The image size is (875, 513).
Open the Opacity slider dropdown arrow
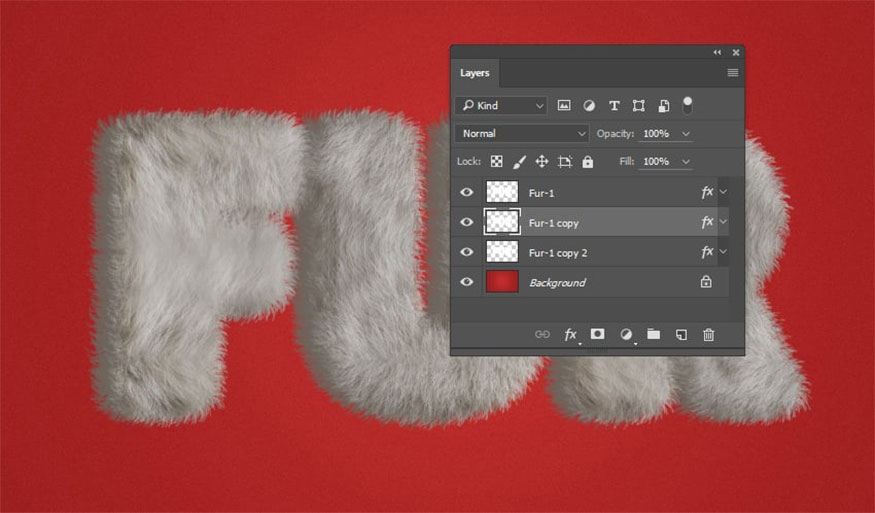tap(686, 133)
